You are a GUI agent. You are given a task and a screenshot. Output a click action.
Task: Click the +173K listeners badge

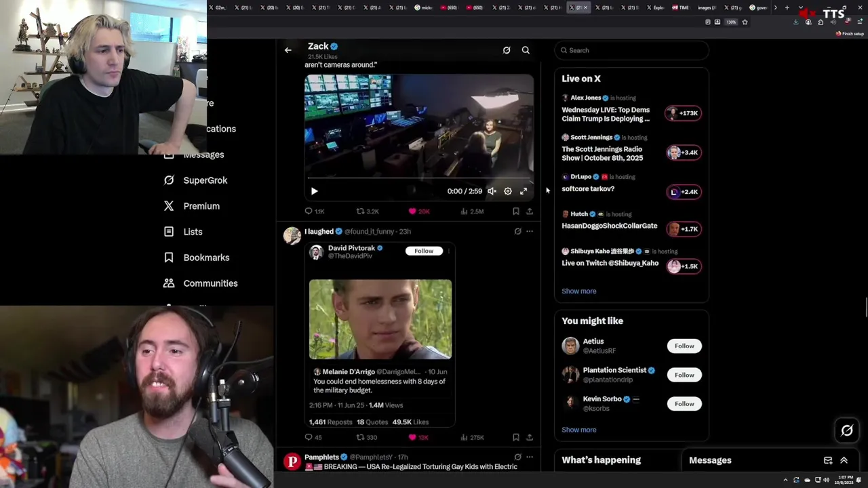point(684,113)
